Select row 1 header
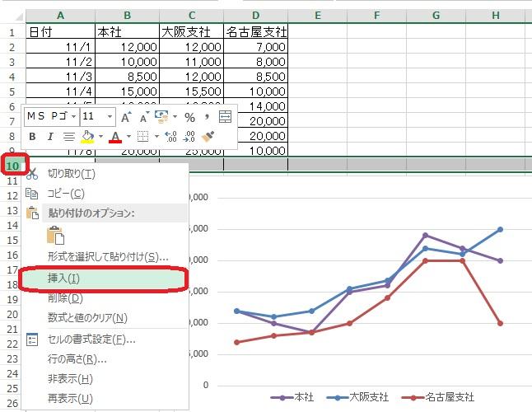532x412 pixels. pyautogui.click(x=12, y=33)
